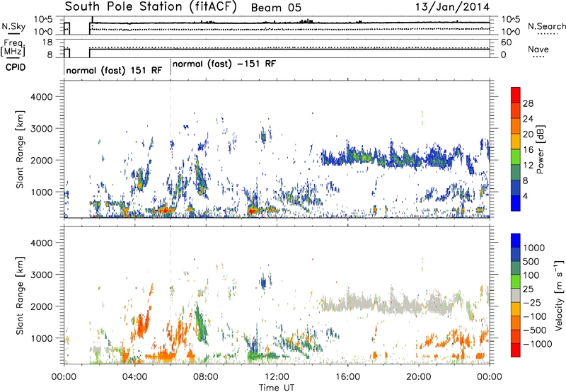Viewport: 566px width, 392px height.
Task: Click the 'Nave' legend label
Action: coord(538,49)
